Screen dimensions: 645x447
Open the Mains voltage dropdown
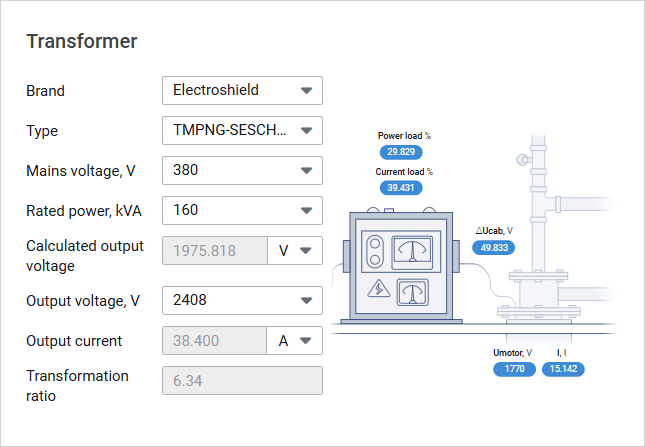tap(242, 170)
